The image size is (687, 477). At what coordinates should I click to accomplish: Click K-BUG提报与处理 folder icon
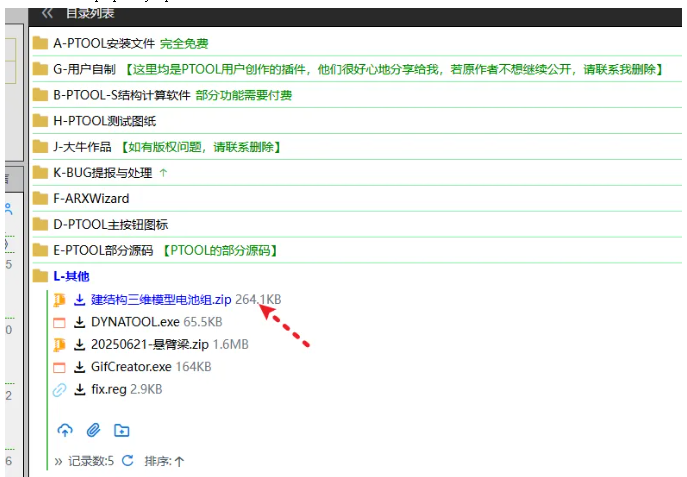coord(40,172)
